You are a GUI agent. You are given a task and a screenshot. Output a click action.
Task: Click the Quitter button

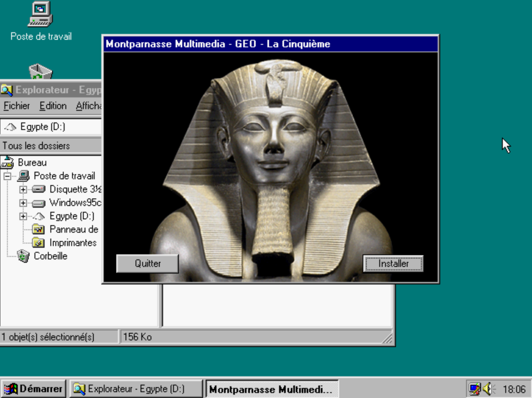click(x=147, y=264)
